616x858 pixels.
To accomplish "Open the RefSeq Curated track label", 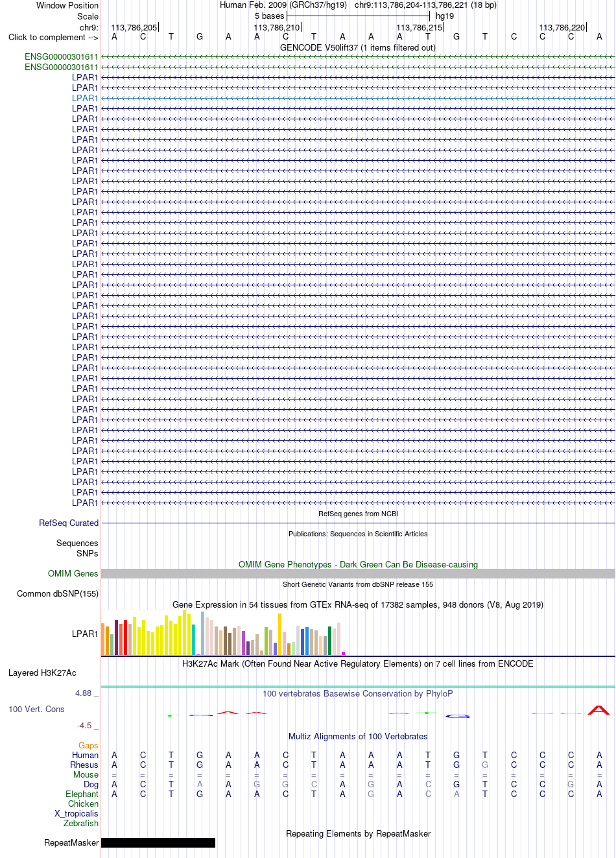I will 69,523.
